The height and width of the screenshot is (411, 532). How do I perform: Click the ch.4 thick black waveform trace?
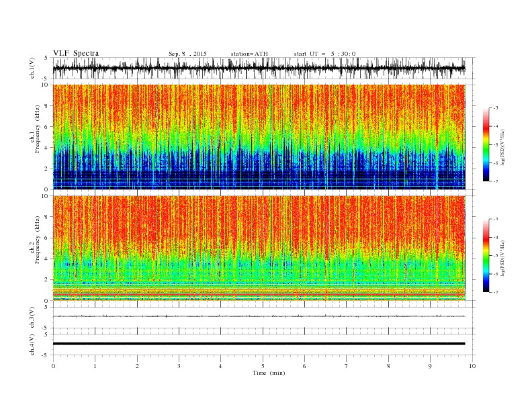point(259,344)
